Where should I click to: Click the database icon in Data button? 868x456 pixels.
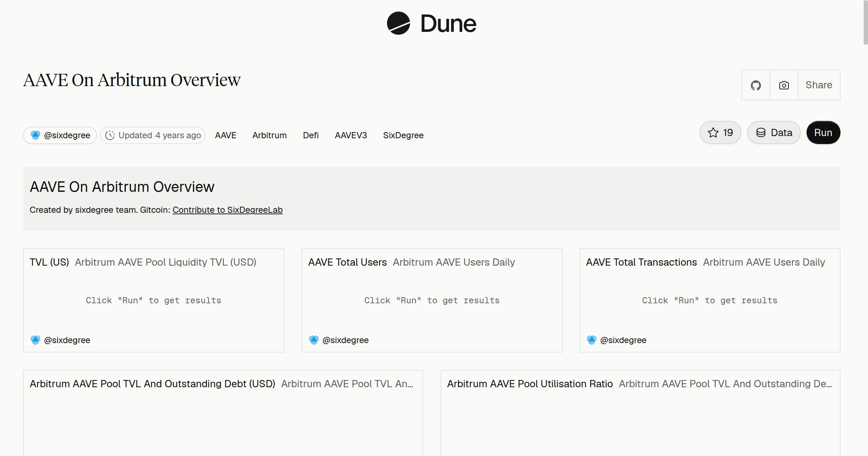(761, 132)
